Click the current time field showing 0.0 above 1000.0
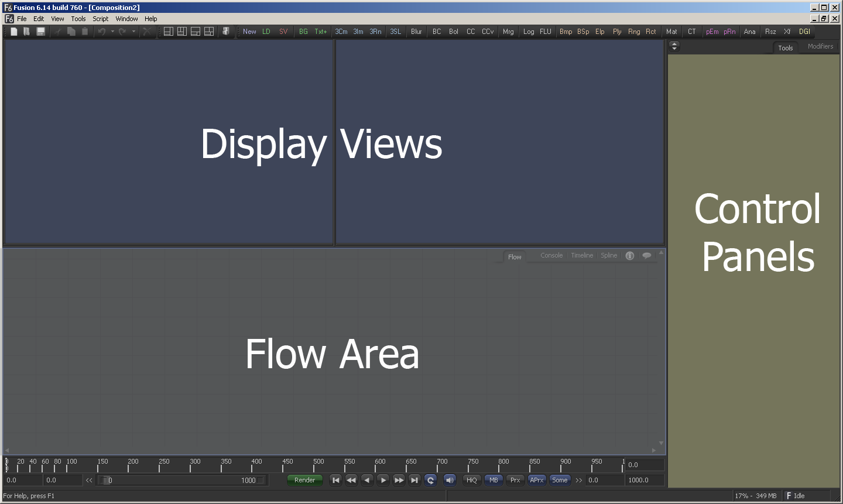This screenshot has height=504, width=843. [645, 465]
